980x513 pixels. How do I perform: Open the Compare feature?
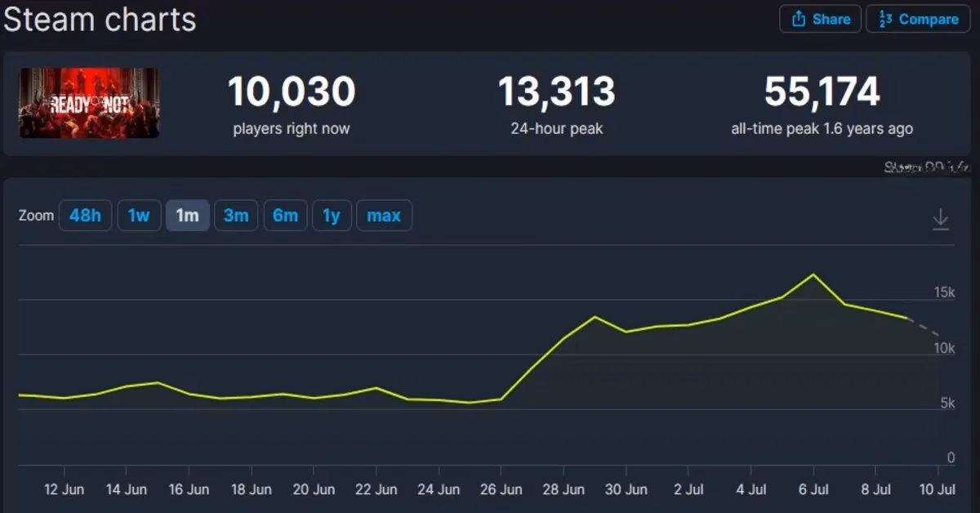coord(918,19)
